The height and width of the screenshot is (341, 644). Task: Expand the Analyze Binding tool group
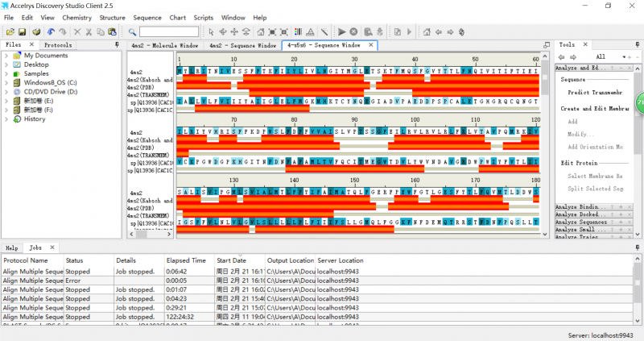point(621,207)
